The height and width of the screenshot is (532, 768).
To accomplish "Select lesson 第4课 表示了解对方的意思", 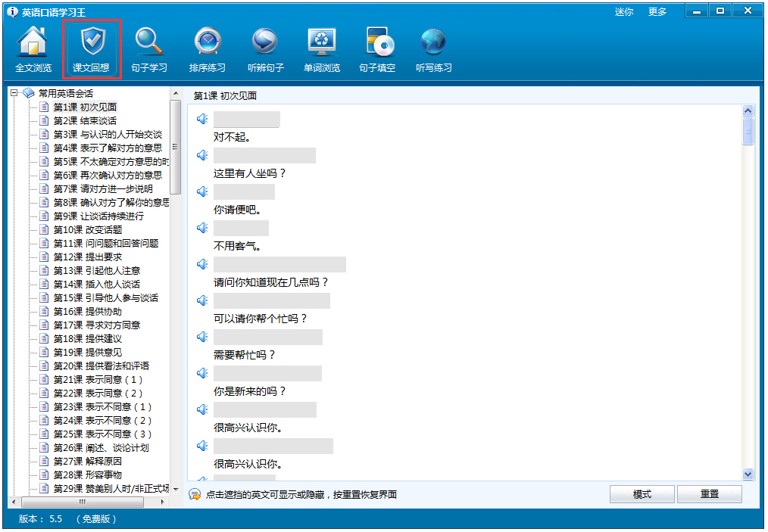I will point(108,148).
